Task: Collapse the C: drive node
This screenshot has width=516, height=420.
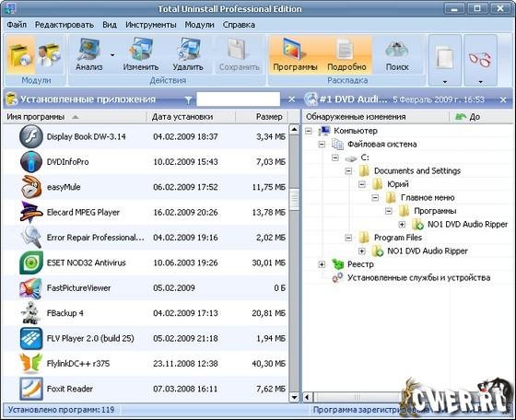Action: coord(335,157)
